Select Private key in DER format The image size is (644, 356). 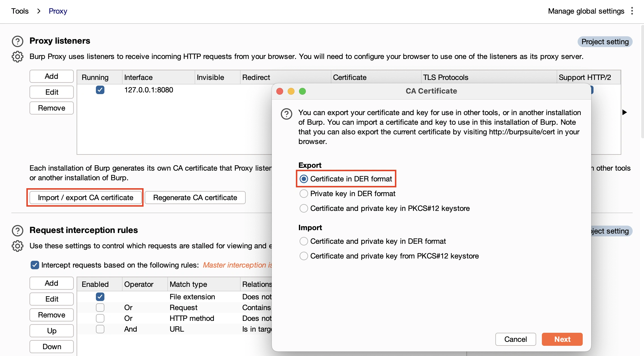304,194
